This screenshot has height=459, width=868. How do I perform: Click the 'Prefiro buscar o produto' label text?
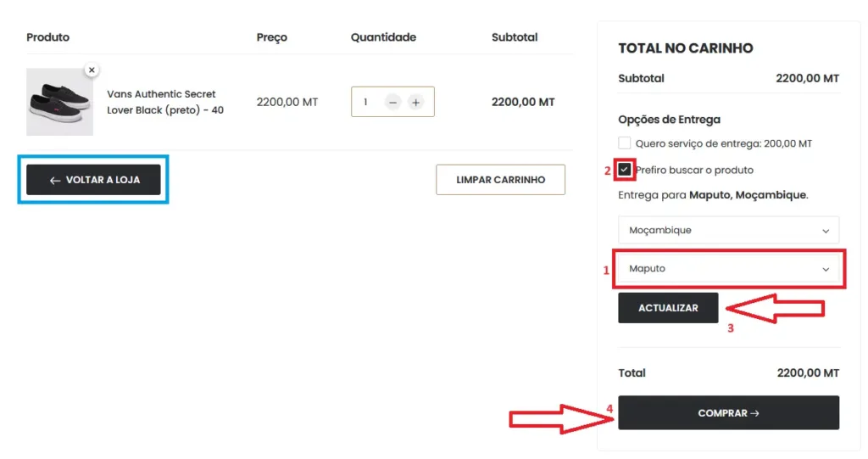coord(694,170)
